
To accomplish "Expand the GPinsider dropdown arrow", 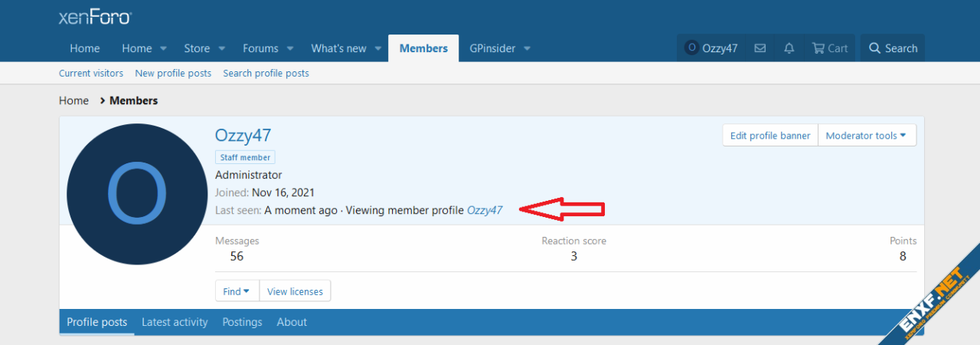I will pos(527,48).
